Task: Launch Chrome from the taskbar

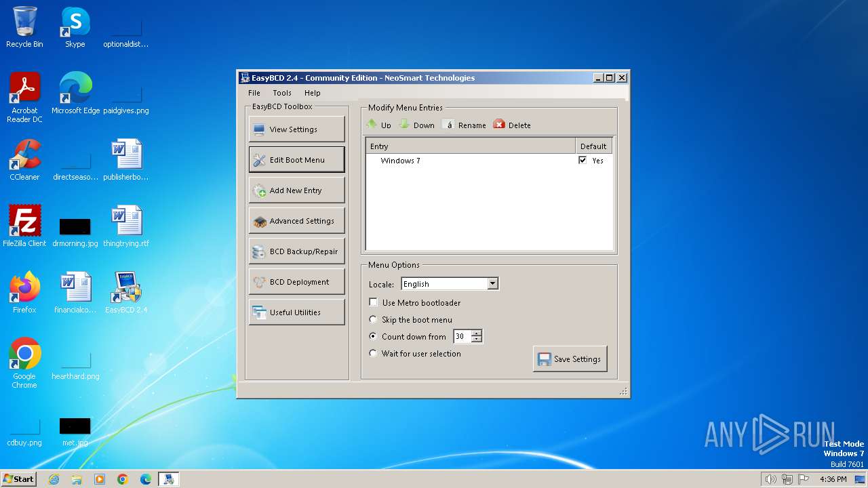Action: pos(123,479)
